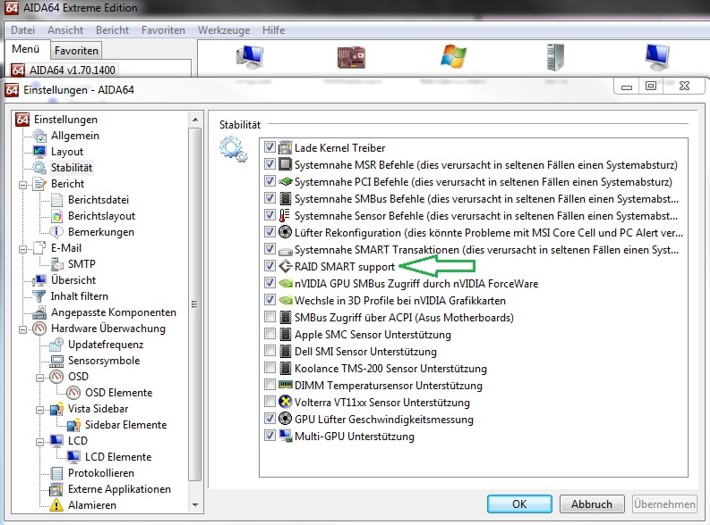Click the Bericht notepad icon
The image size is (710, 525).
click(40, 183)
